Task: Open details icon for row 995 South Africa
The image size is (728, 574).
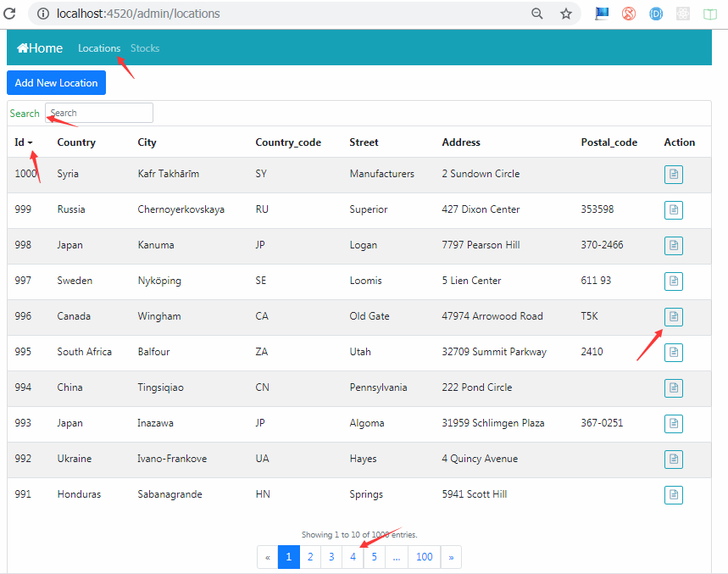Action: coord(673,353)
